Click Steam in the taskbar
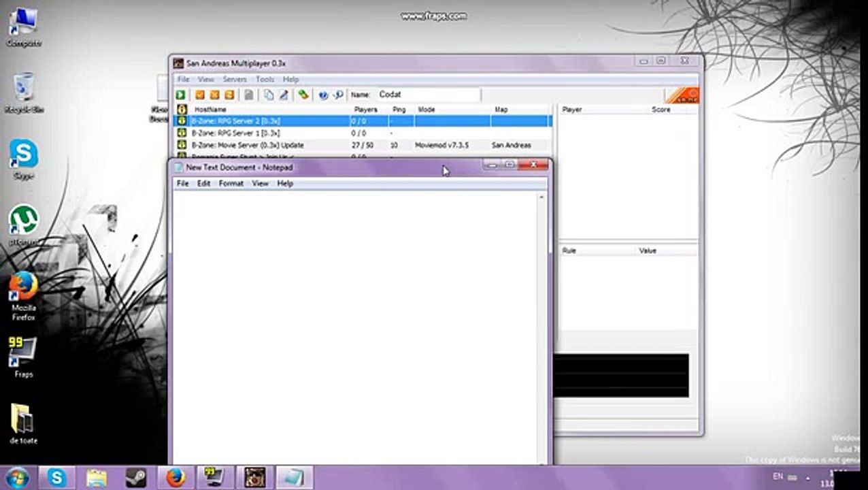Screen dimensions: 868x490 click(135, 478)
